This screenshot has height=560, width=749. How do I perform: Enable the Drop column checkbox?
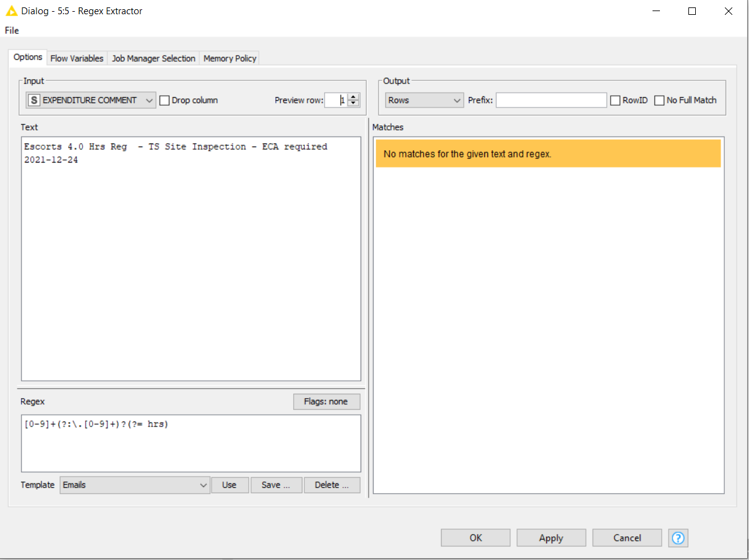point(165,100)
